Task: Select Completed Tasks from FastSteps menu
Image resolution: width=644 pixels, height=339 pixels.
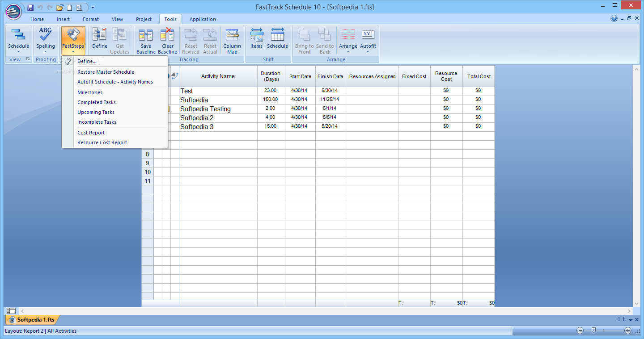Action: 114,102
